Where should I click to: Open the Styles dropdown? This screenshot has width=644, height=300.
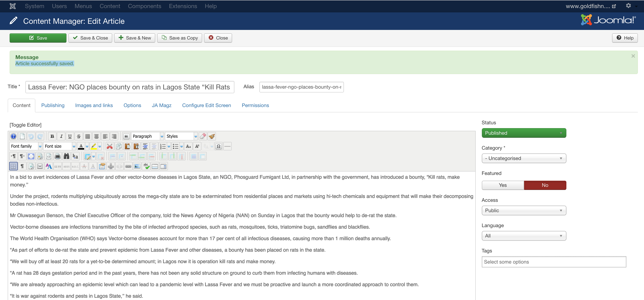(181, 136)
